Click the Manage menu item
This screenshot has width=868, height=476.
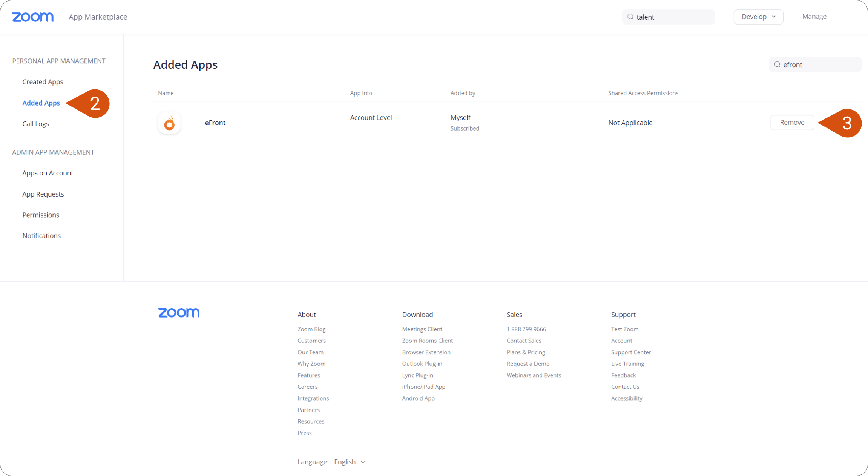814,17
